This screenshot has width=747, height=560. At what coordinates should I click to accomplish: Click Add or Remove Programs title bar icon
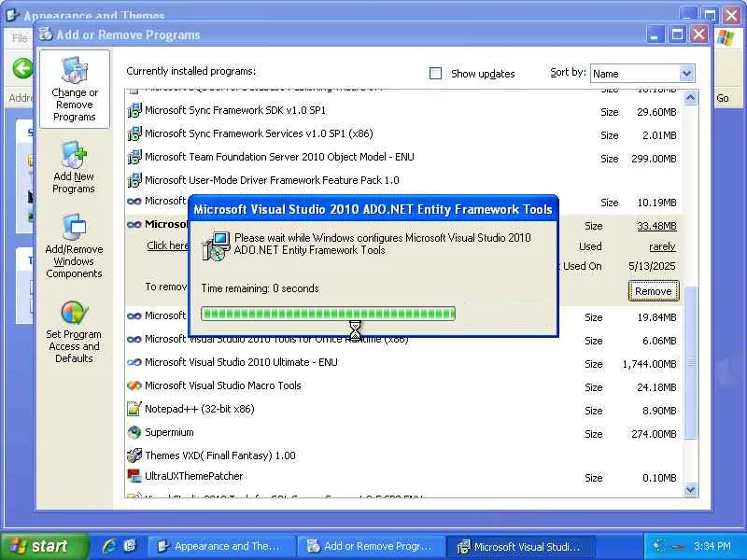pos(46,35)
